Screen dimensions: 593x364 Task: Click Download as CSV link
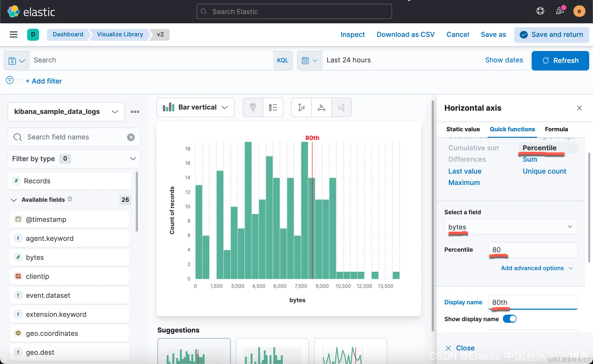pos(405,35)
